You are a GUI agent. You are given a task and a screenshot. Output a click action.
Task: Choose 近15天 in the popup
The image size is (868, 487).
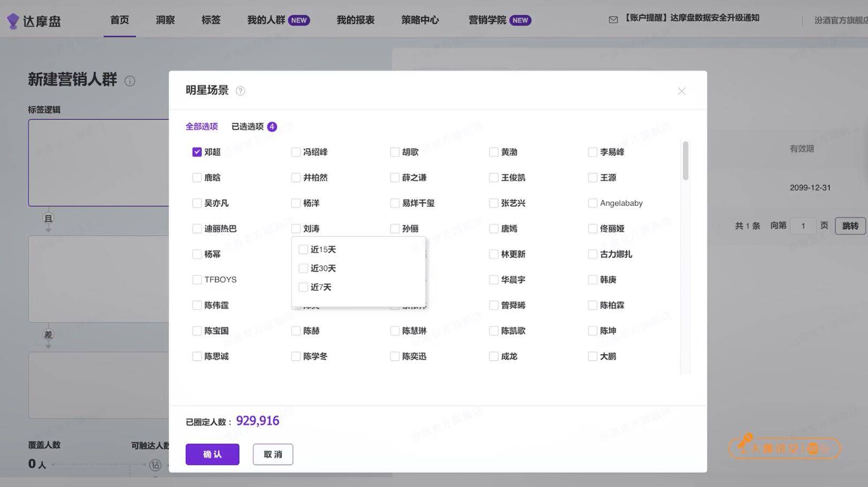point(303,249)
